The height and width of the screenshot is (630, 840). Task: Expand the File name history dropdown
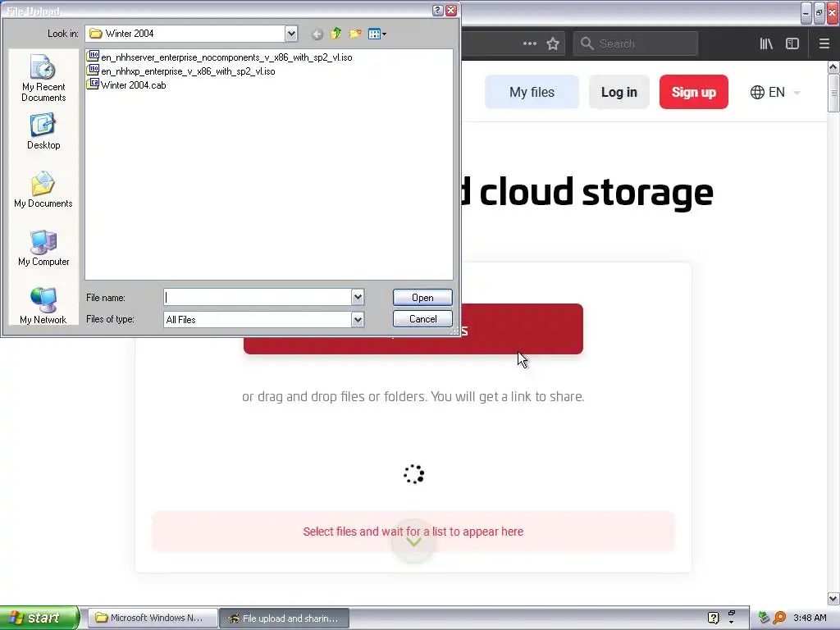pyautogui.click(x=358, y=297)
